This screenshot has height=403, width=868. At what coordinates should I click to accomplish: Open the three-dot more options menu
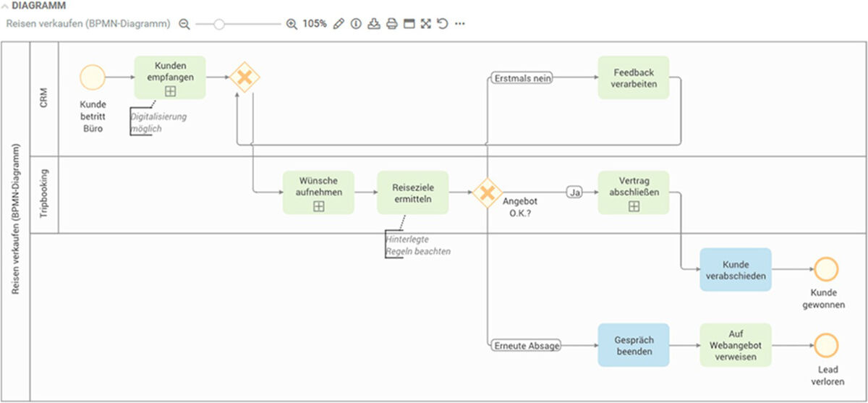tap(459, 24)
